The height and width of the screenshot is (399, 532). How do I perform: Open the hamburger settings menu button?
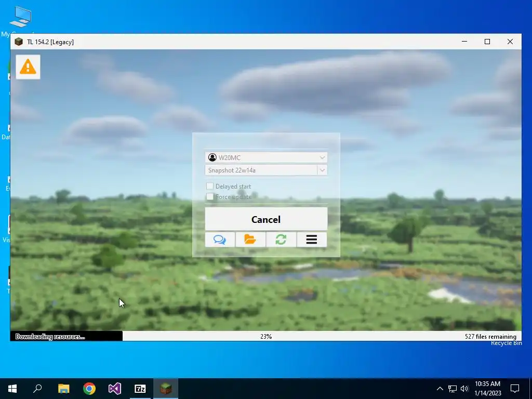[x=312, y=240]
